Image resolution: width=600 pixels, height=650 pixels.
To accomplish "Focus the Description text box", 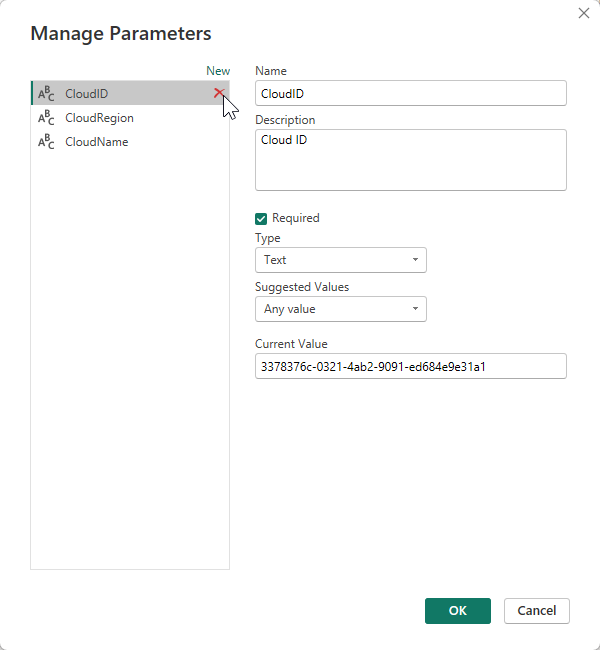I will [410, 160].
